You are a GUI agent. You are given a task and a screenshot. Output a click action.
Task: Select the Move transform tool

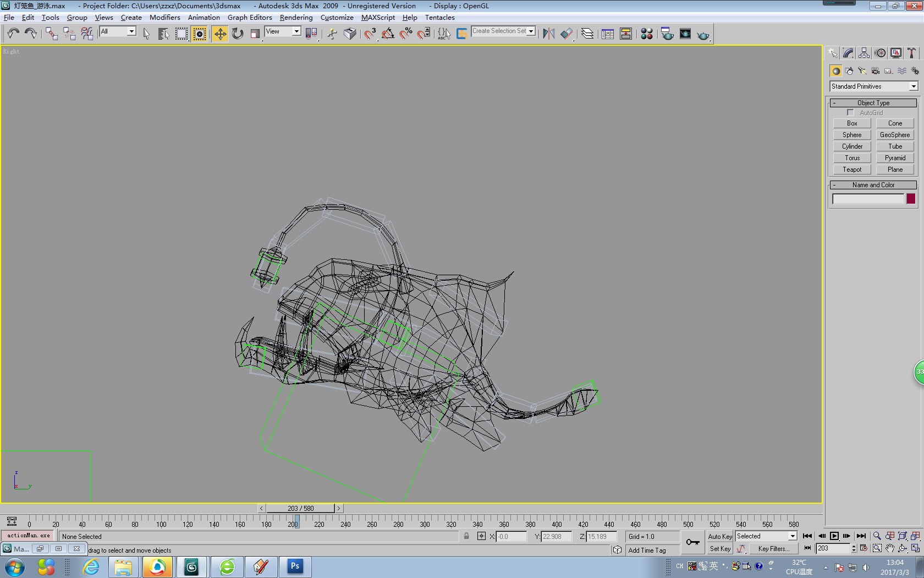click(219, 34)
